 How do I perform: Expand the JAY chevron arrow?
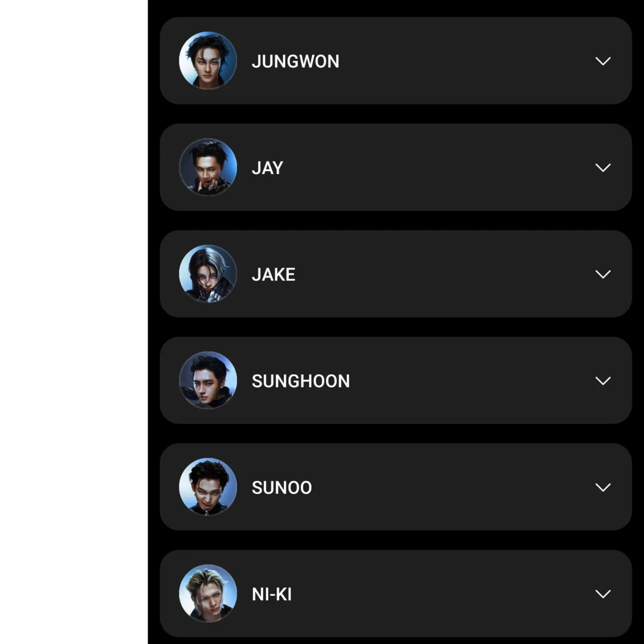[x=603, y=167]
